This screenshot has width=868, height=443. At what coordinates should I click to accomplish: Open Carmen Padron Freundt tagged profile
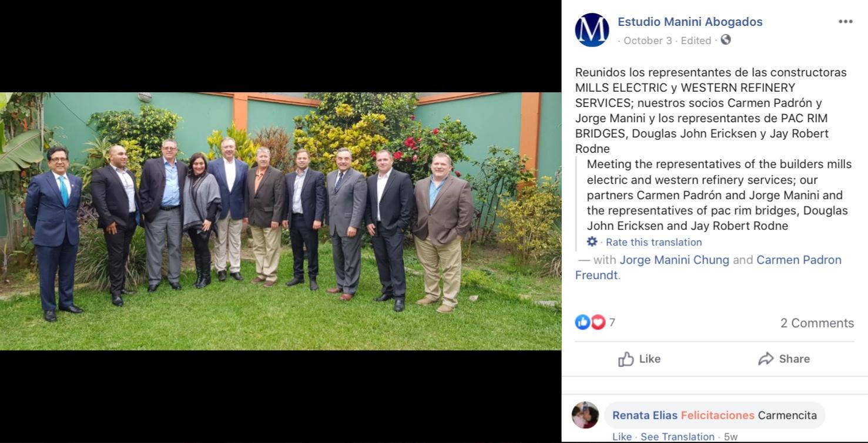[708, 267]
